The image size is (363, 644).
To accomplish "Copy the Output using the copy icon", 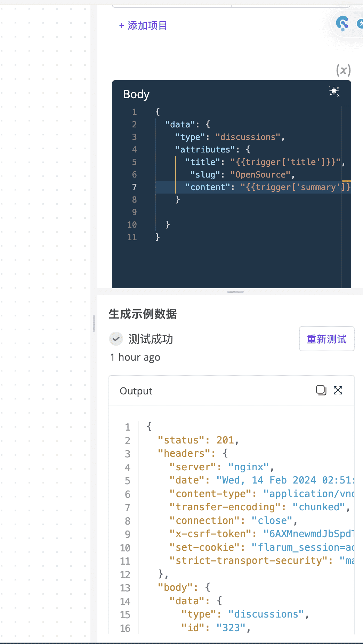I will [321, 390].
